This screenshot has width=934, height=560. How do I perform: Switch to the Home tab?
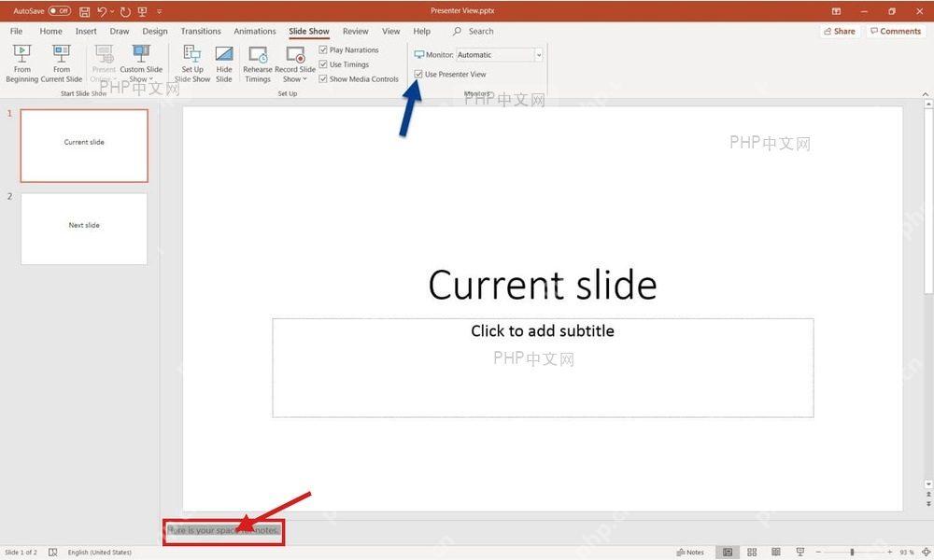(x=50, y=31)
